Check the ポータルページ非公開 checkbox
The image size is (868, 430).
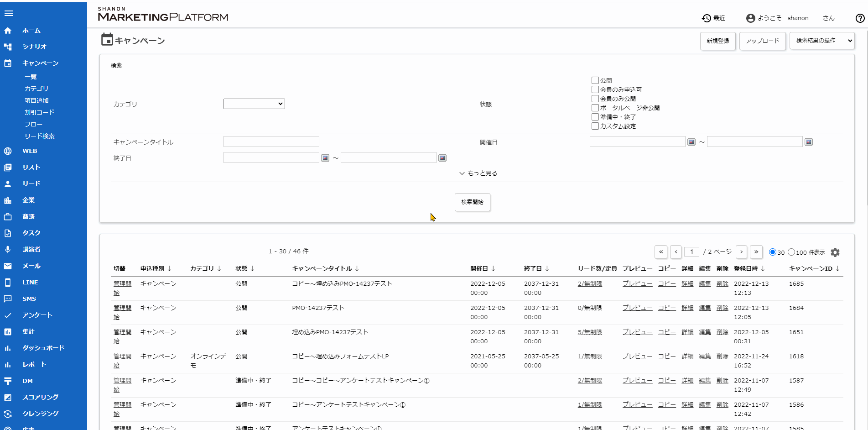click(x=595, y=108)
